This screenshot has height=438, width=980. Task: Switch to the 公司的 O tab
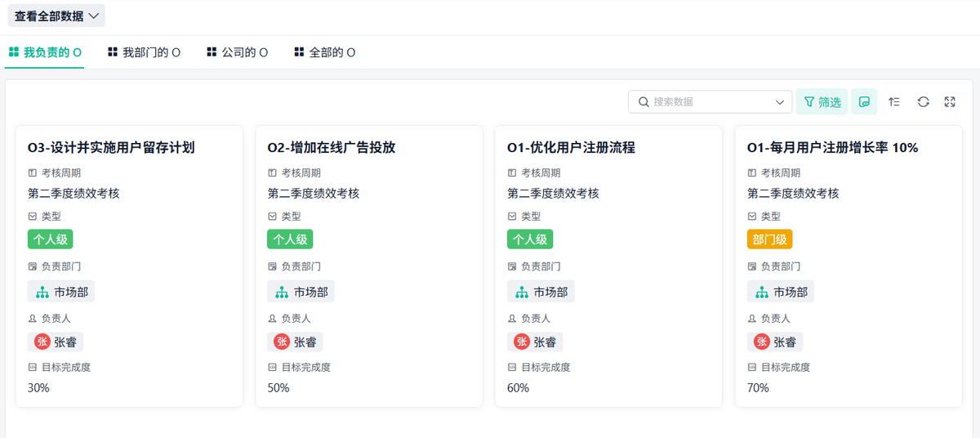tap(238, 52)
